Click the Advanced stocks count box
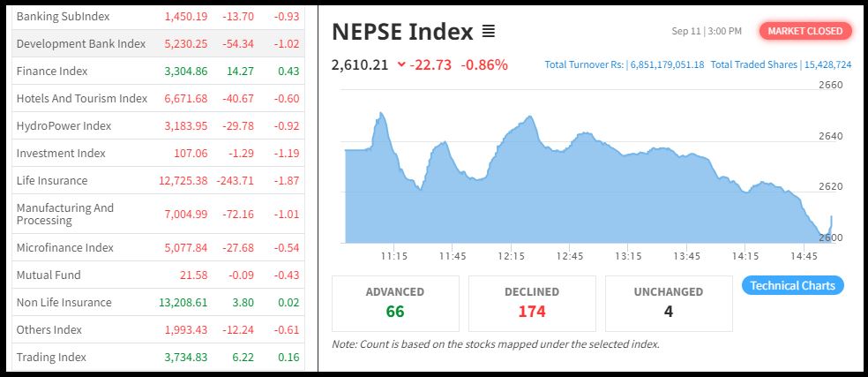Image resolution: width=868 pixels, height=377 pixels. 395,302
